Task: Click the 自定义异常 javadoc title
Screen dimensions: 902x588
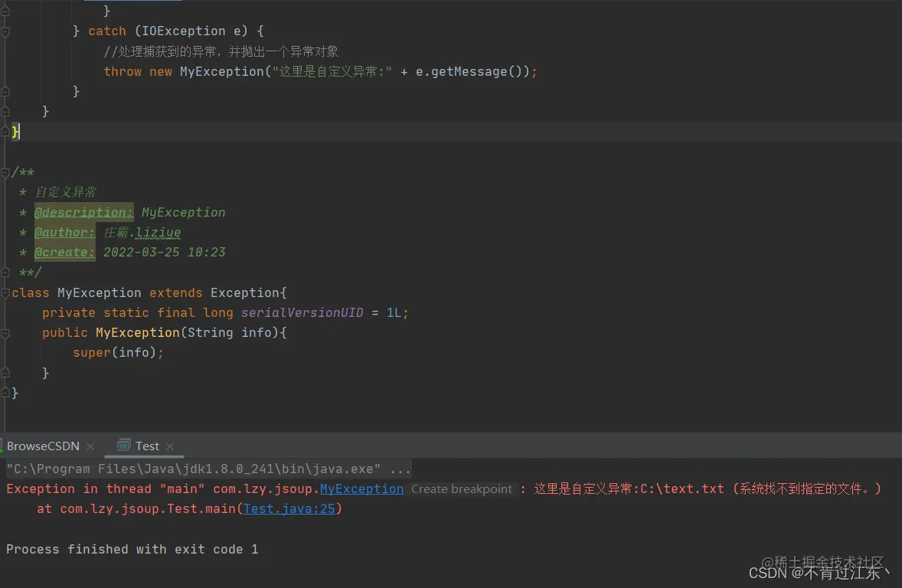Action: [x=66, y=191]
